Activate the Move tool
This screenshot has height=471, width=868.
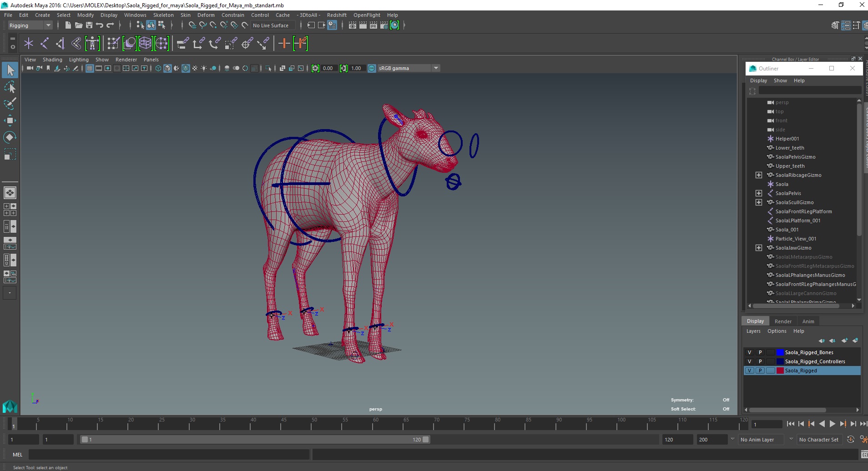tap(10, 120)
